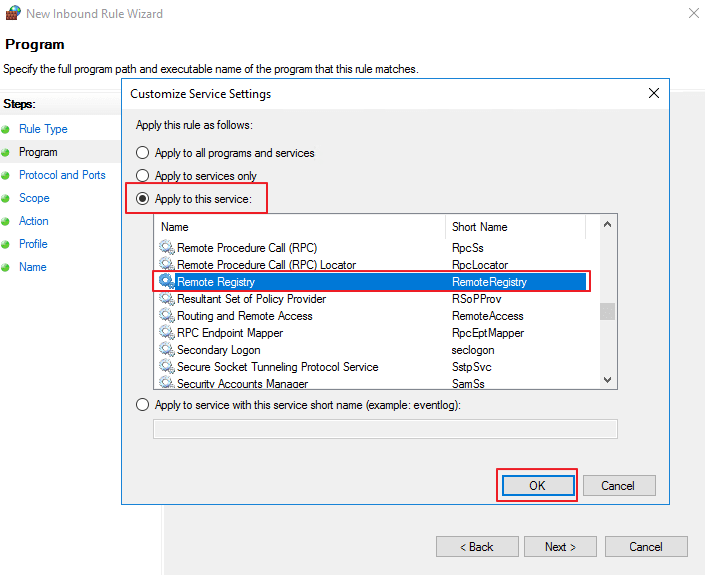Go to the Protocol and Ports step

coord(62,175)
